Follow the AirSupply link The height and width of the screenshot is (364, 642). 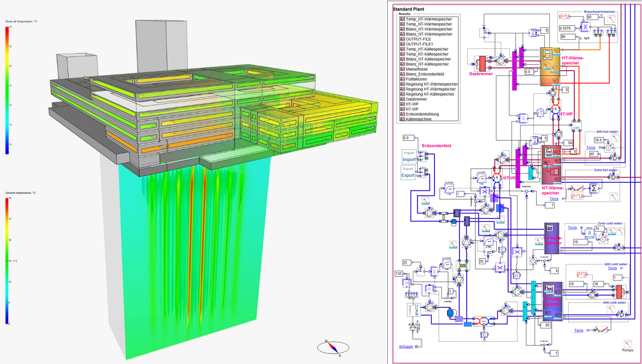[406, 347]
